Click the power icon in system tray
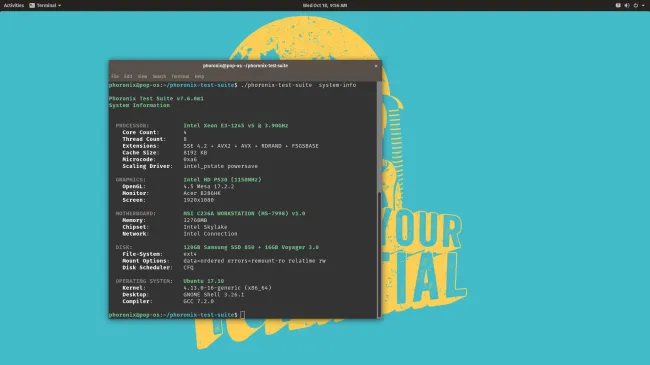Image resolution: width=650 pixels, height=365 pixels. (635, 5)
